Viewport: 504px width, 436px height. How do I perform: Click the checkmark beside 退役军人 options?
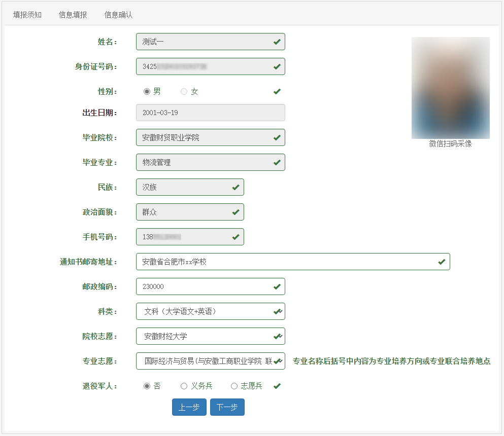(x=277, y=386)
